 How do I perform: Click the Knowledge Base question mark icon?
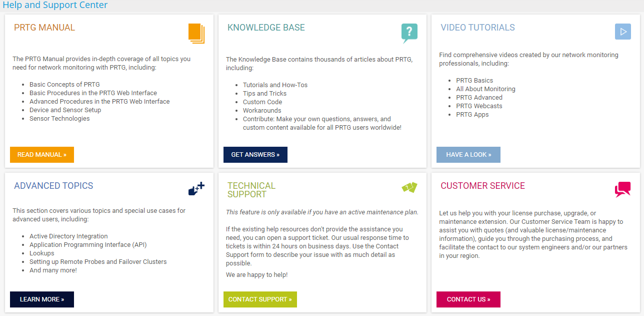(x=409, y=33)
